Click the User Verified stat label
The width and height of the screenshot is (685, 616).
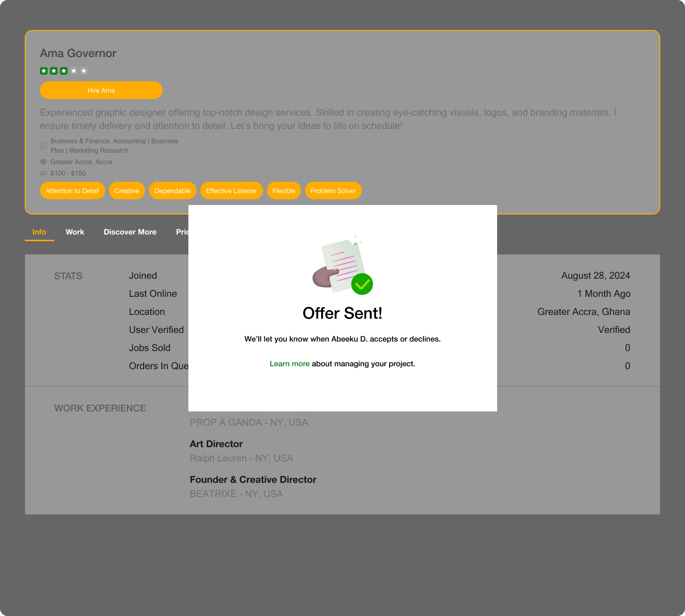coord(156,330)
